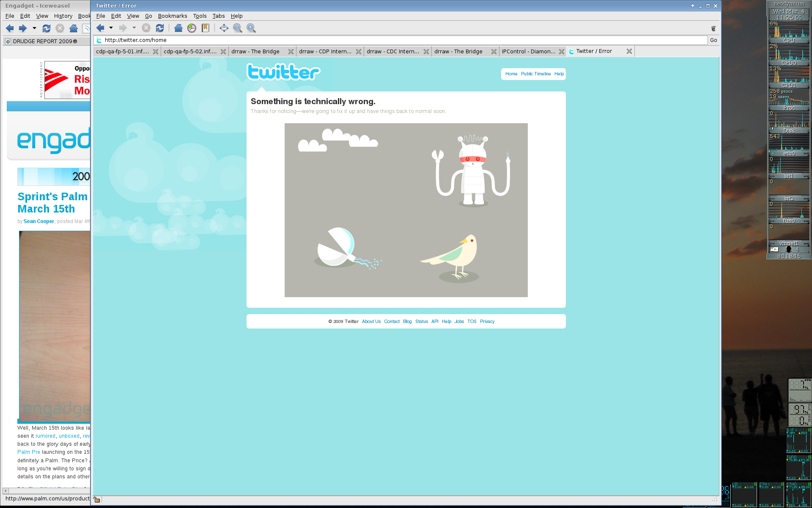Open forward history dropdown in Twitter window
812x508 pixels.
[134, 28]
